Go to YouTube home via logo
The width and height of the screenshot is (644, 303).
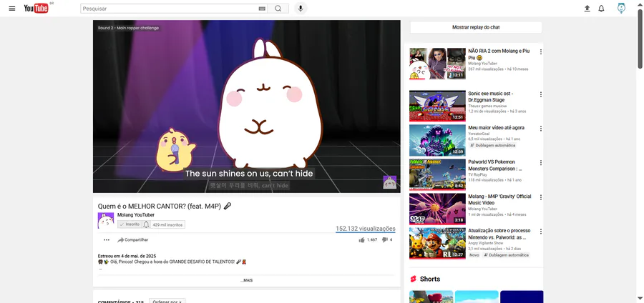click(36, 8)
